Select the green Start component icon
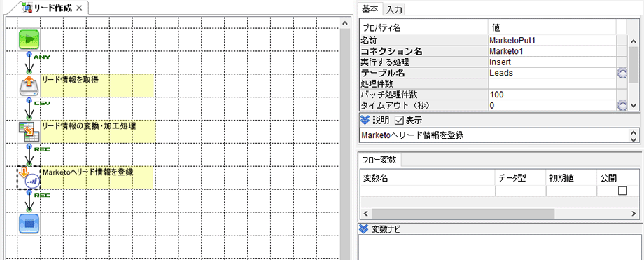 pyautogui.click(x=29, y=39)
